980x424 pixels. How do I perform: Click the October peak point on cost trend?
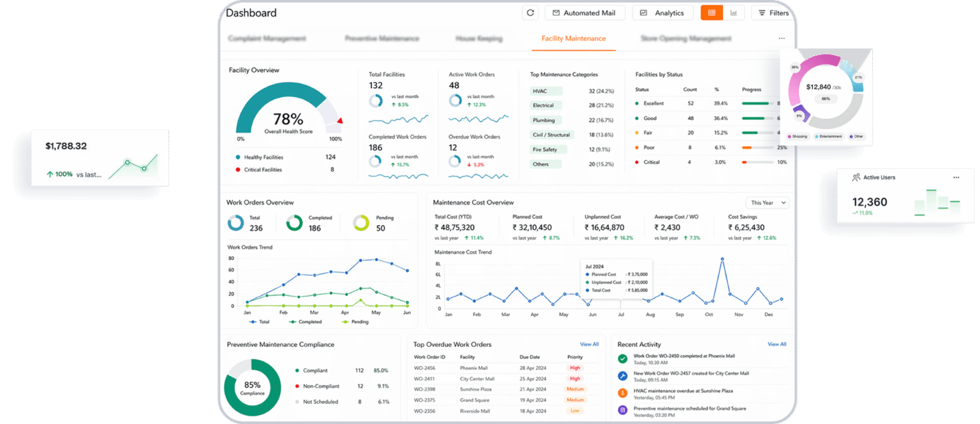pos(722,260)
